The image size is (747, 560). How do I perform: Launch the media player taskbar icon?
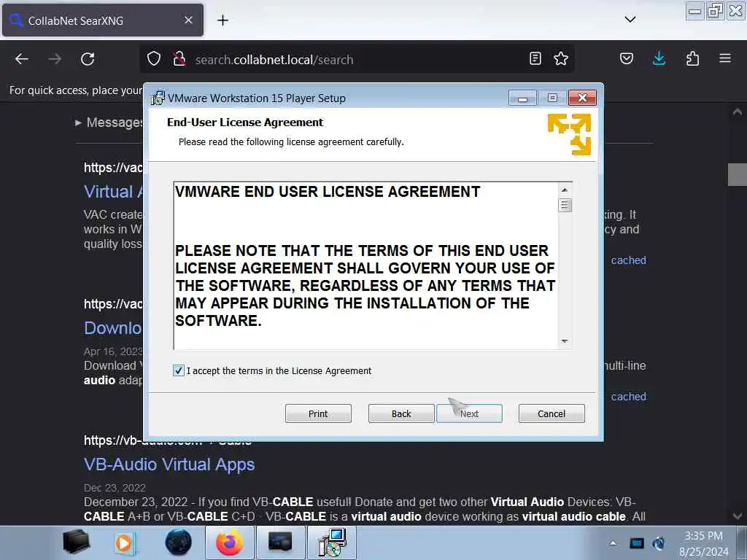(x=125, y=542)
